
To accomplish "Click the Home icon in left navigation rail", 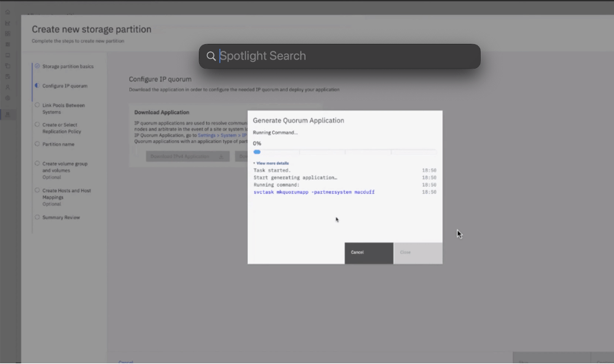I will 8,12.
